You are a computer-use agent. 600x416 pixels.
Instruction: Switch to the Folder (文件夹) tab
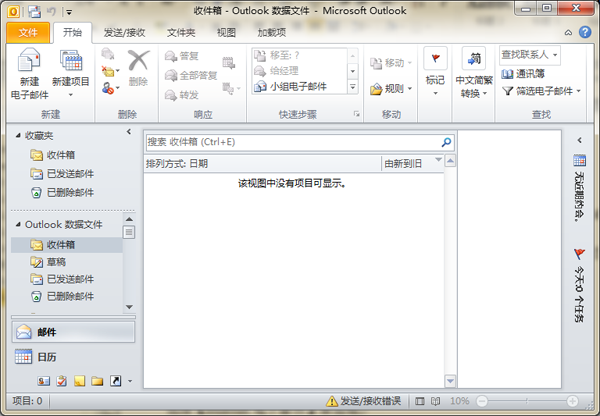pyautogui.click(x=181, y=33)
